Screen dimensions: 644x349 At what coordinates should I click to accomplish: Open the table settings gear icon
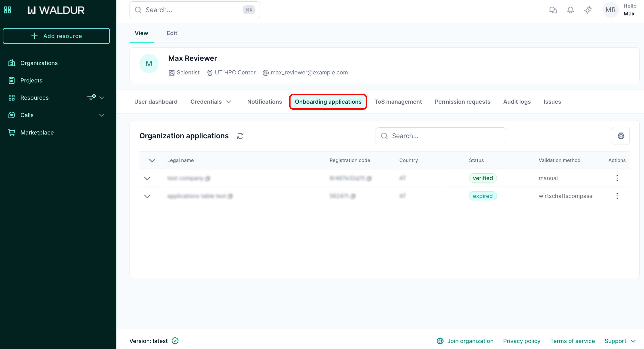coord(621,136)
